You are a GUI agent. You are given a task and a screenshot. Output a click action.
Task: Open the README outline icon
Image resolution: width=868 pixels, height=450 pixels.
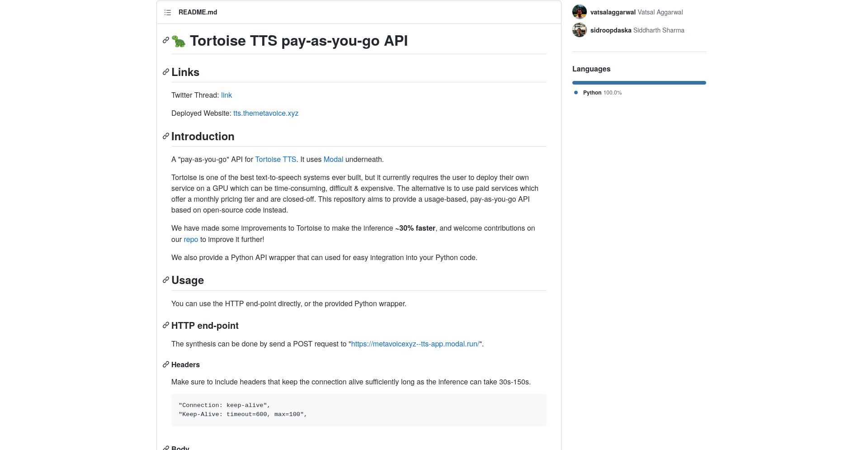click(168, 12)
